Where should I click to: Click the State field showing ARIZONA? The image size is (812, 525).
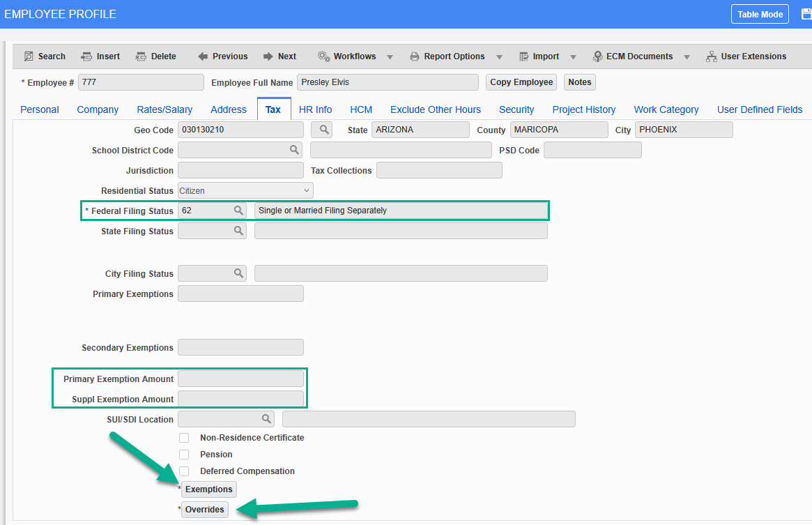(420, 130)
